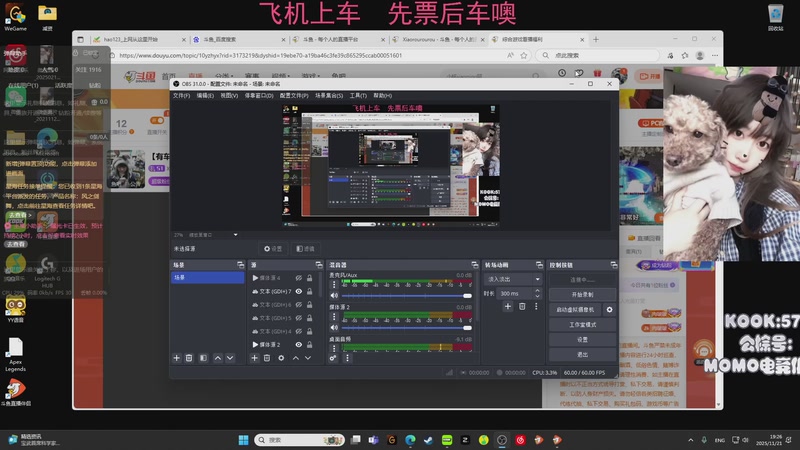The width and height of the screenshot is (800, 450).
Task: Configure virtual camera gear icon
Action: (609, 310)
